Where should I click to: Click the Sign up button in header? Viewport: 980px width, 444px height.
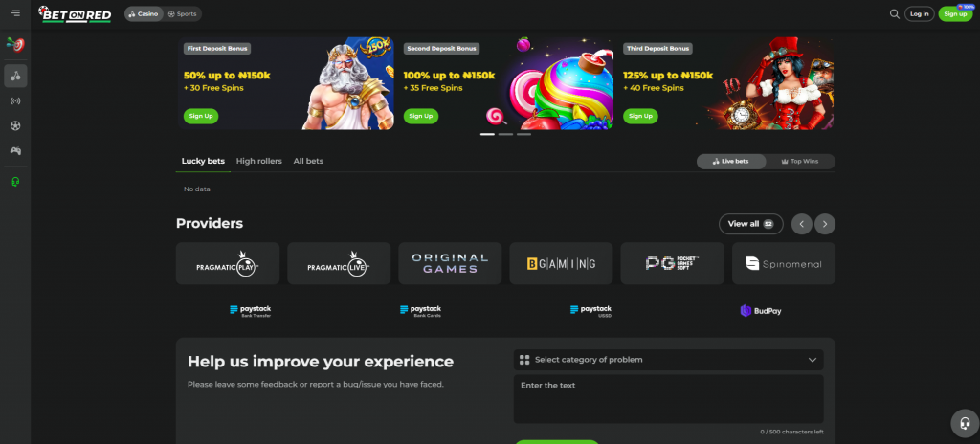pyautogui.click(x=956, y=13)
